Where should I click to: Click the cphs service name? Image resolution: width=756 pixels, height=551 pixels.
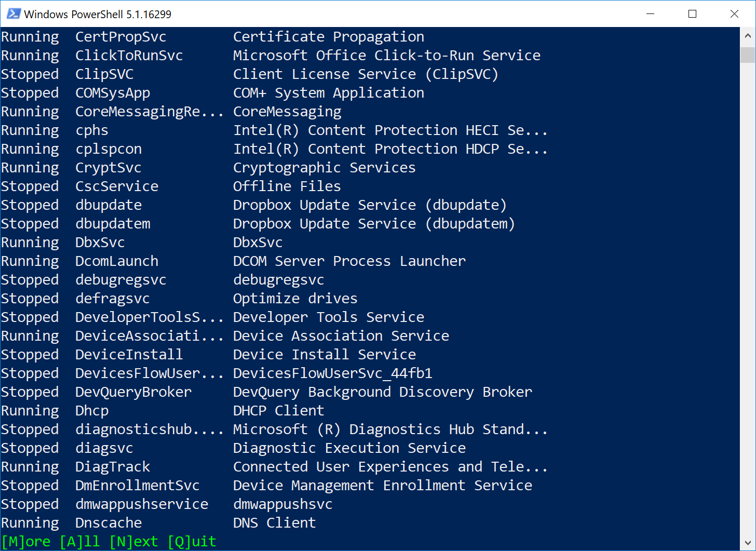[x=92, y=130]
